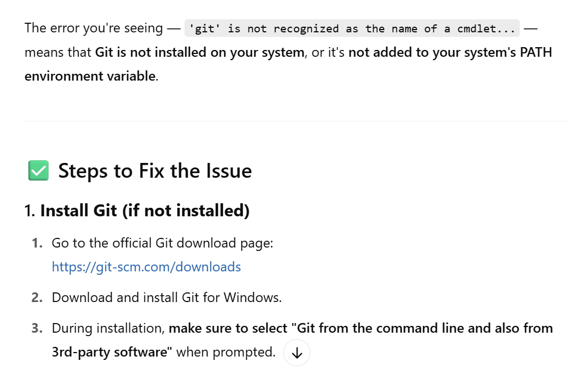The height and width of the screenshot is (373, 588).
Task: Click list number "2." marker
Action: coord(37,297)
